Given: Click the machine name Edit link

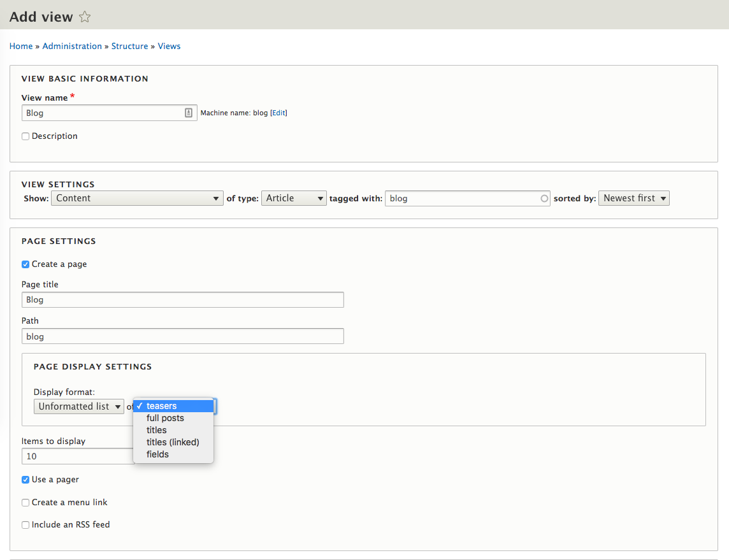Looking at the screenshot, I should pyautogui.click(x=278, y=113).
